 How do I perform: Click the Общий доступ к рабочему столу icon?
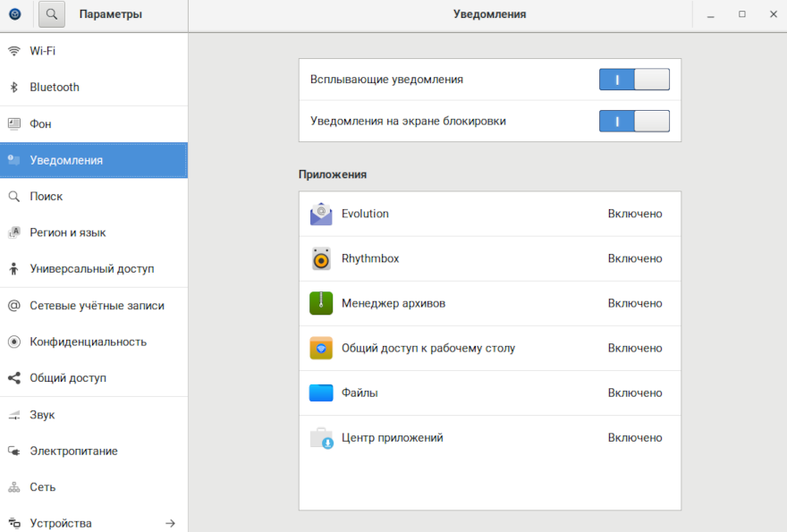[x=321, y=348]
